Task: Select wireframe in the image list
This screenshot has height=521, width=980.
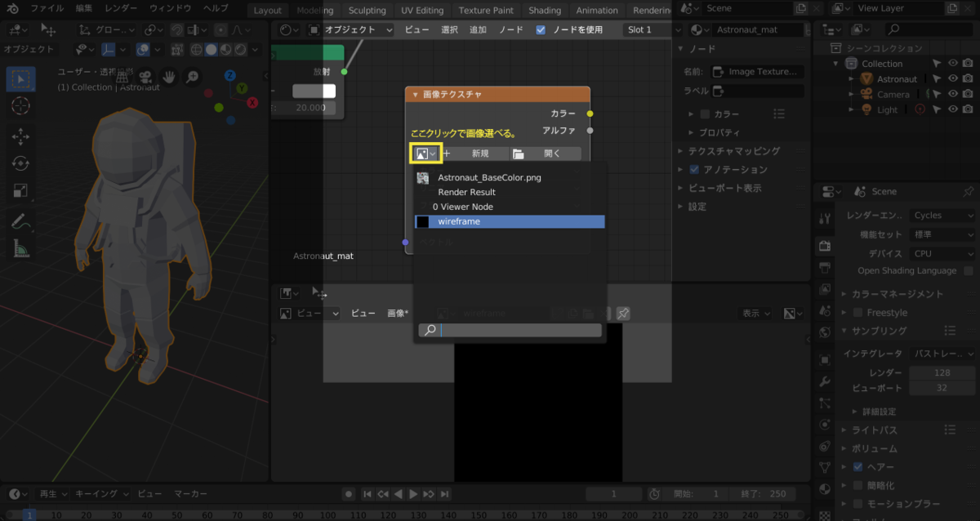Action: [x=510, y=221]
